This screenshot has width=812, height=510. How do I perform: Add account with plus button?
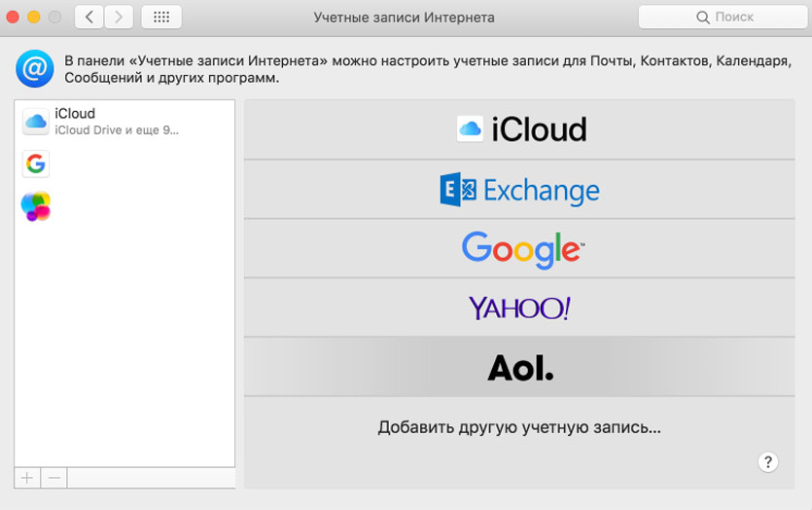27,478
